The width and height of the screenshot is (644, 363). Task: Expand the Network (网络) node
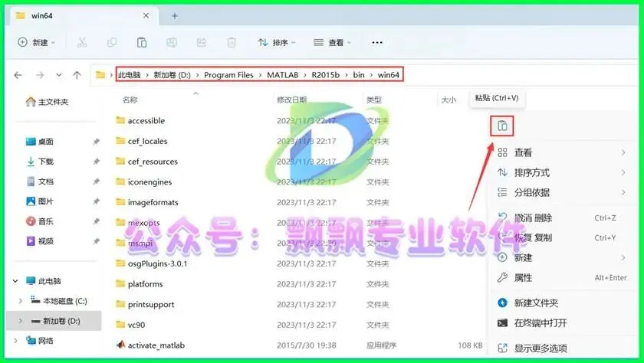15,341
